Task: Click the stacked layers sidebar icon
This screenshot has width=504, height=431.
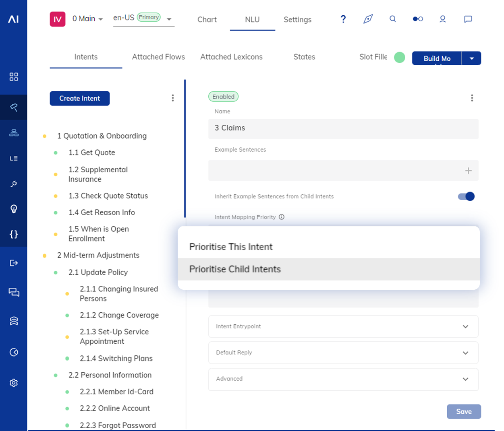Action: [14, 321]
